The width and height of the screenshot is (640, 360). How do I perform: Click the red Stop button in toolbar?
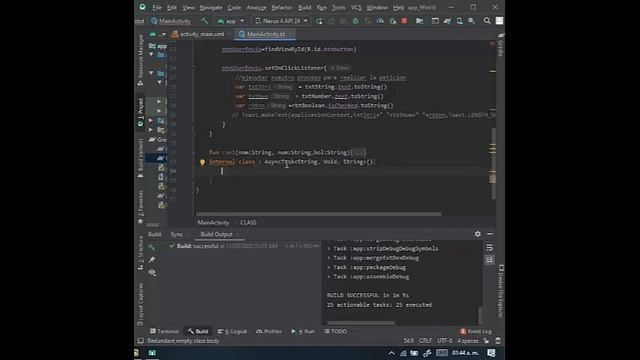404,21
